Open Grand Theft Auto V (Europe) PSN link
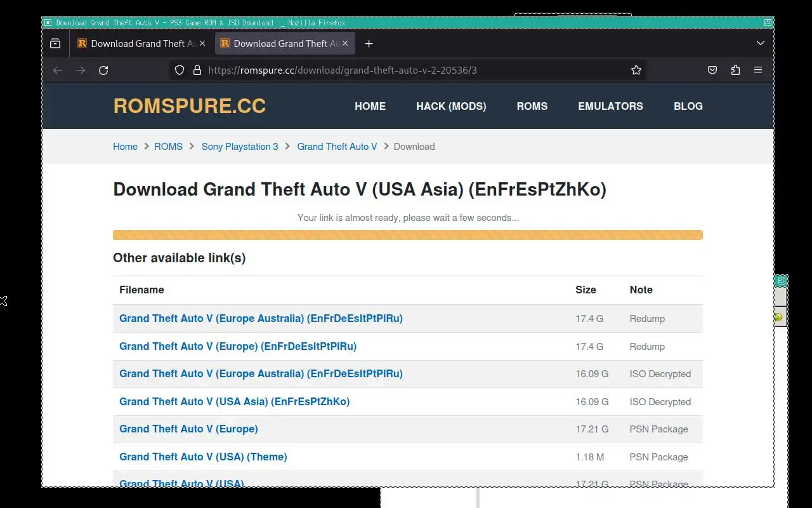812x508 pixels. pyautogui.click(x=188, y=429)
